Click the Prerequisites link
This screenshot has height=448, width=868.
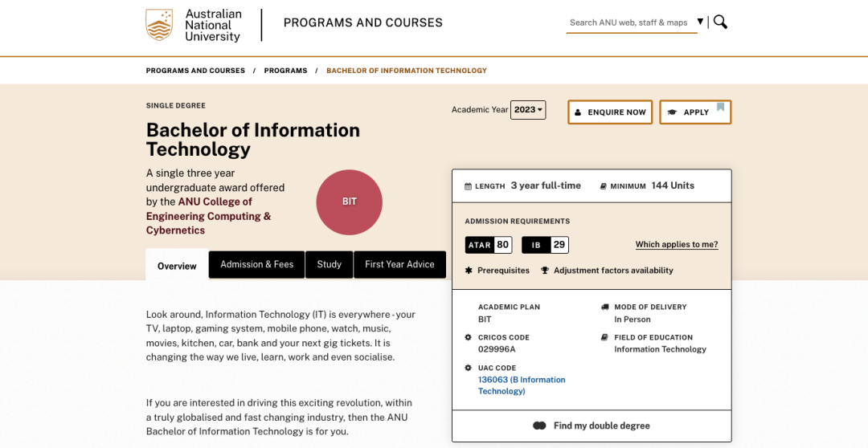[503, 271]
